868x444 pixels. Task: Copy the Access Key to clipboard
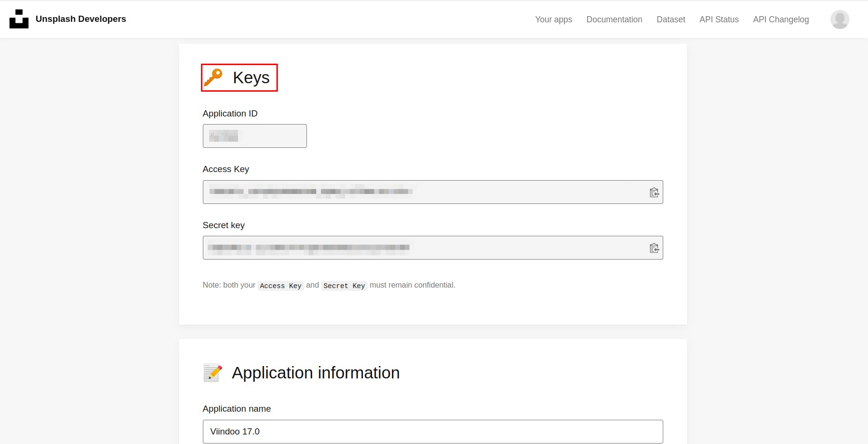pyautogui.click(x=654, y=193)
